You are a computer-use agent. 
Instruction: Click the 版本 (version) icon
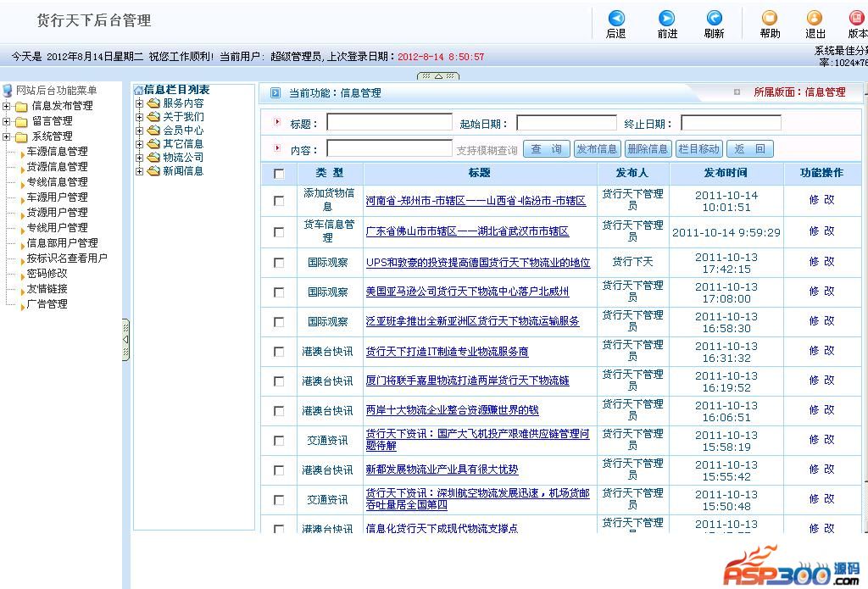pos(857,18)
